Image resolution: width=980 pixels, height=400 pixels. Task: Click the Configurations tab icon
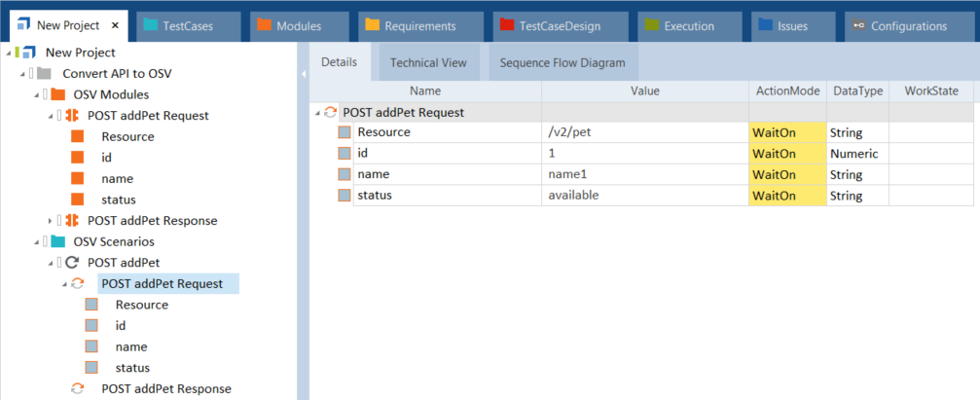click(857, 26)
